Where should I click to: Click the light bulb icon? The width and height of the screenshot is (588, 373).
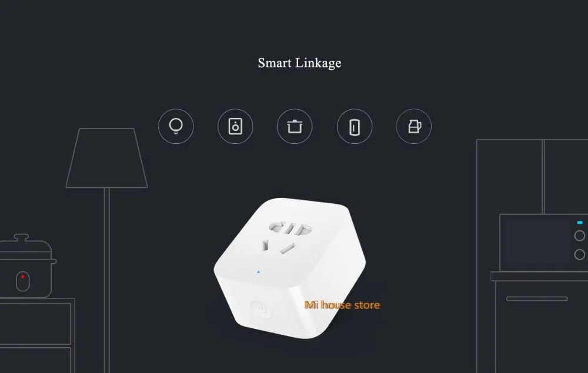(x=176, y=126)
